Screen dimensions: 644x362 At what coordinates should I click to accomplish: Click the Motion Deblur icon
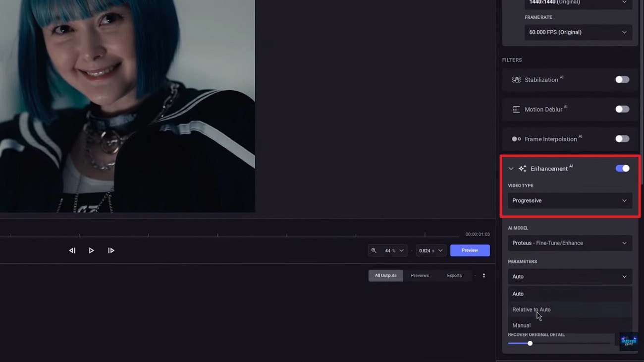(515, 109)
